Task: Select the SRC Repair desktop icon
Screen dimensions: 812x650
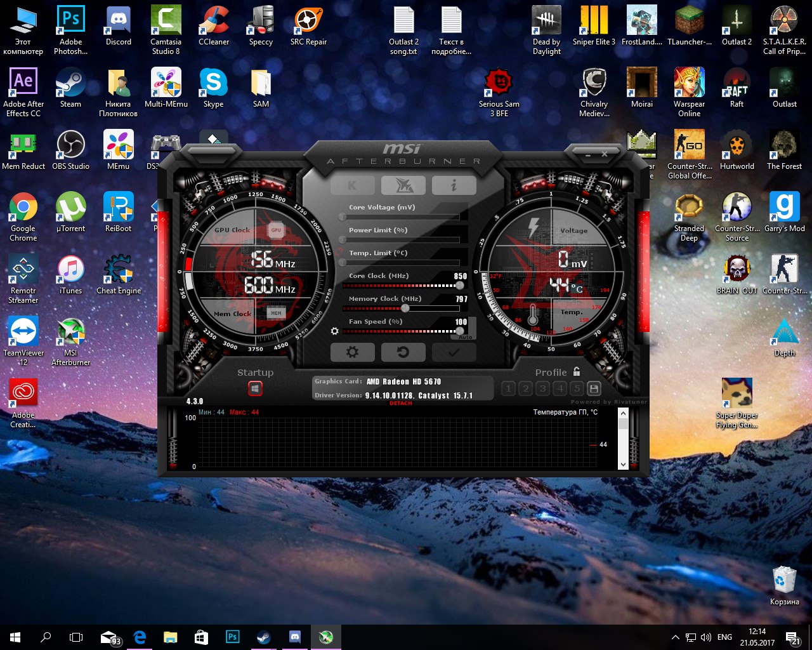Action: click(x=308, y=26)
